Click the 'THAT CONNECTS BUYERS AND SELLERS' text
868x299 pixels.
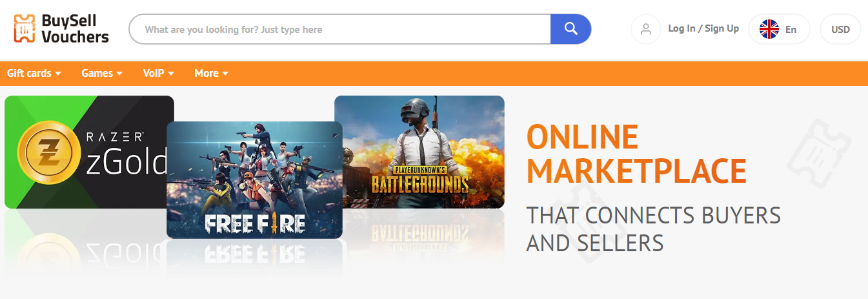click(654, 229)
